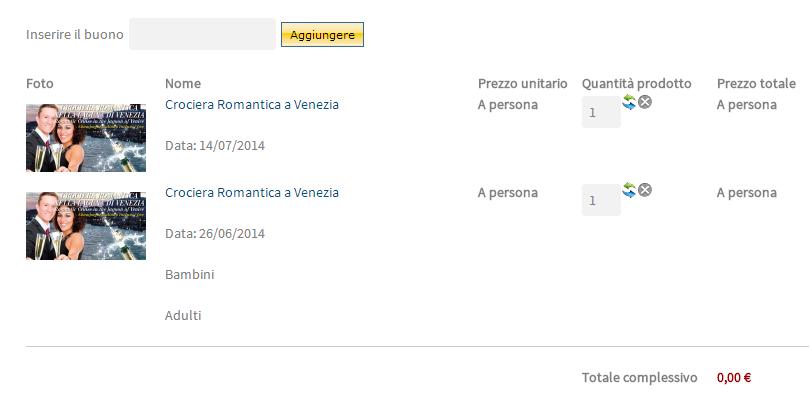Screen dimensions: 811x400
Task: Click the Prezzo unitario column header
Action: coord(522,83)
